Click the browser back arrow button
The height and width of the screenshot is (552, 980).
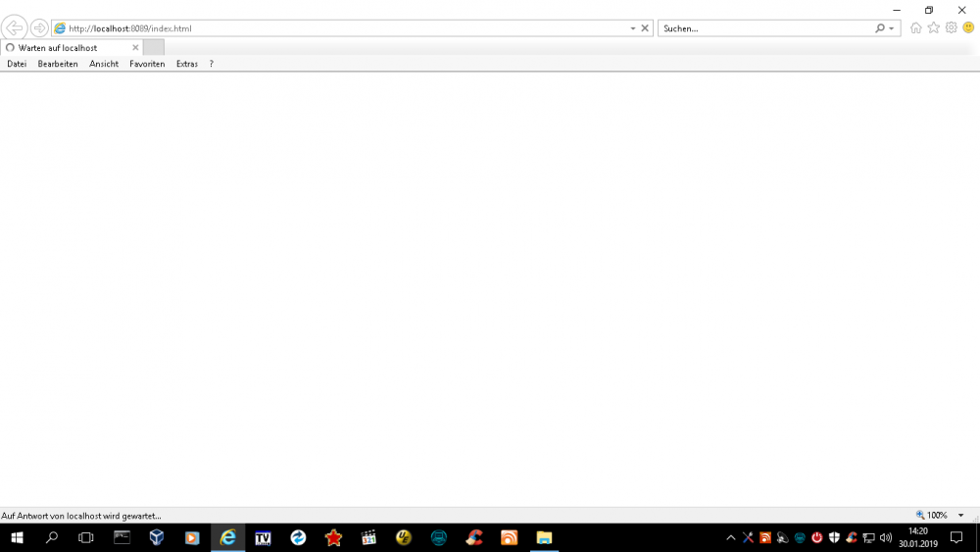[14, 28]
